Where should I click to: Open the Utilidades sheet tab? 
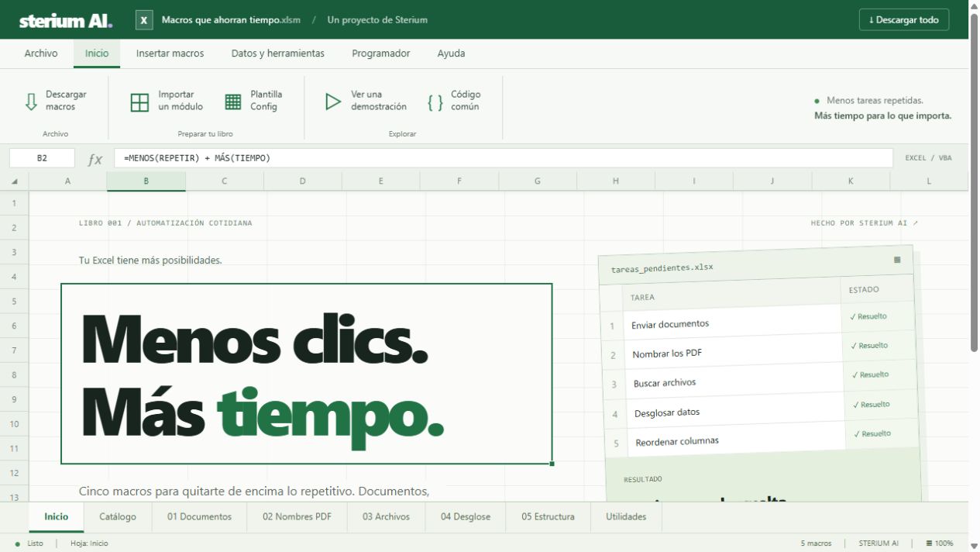pos(626,516)
